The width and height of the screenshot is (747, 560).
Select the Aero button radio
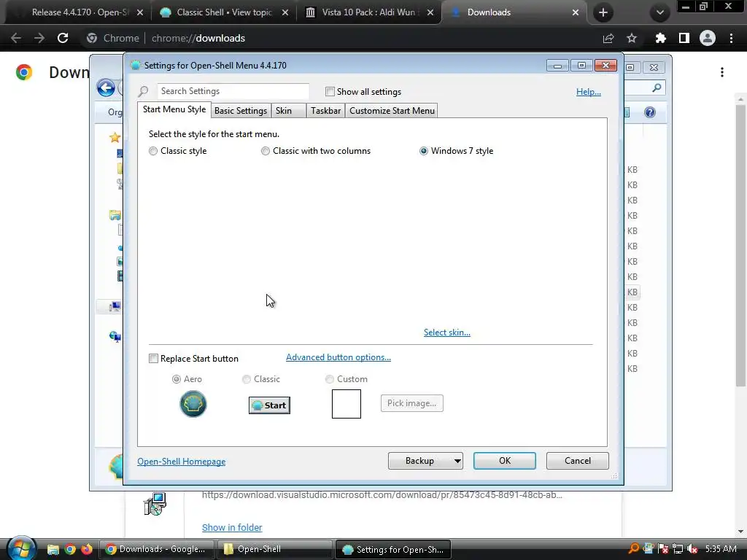pos(177,379)
